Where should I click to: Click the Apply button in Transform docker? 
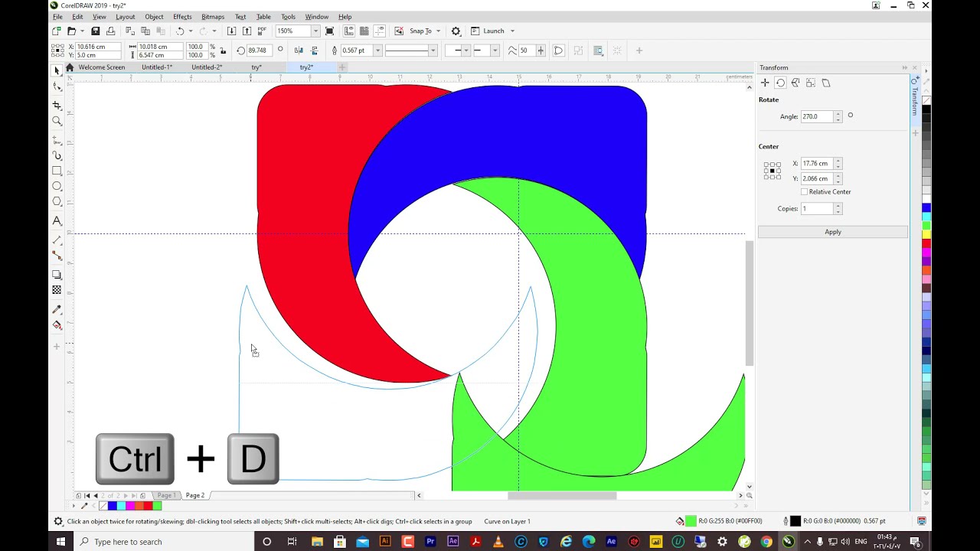coord(833,232)
